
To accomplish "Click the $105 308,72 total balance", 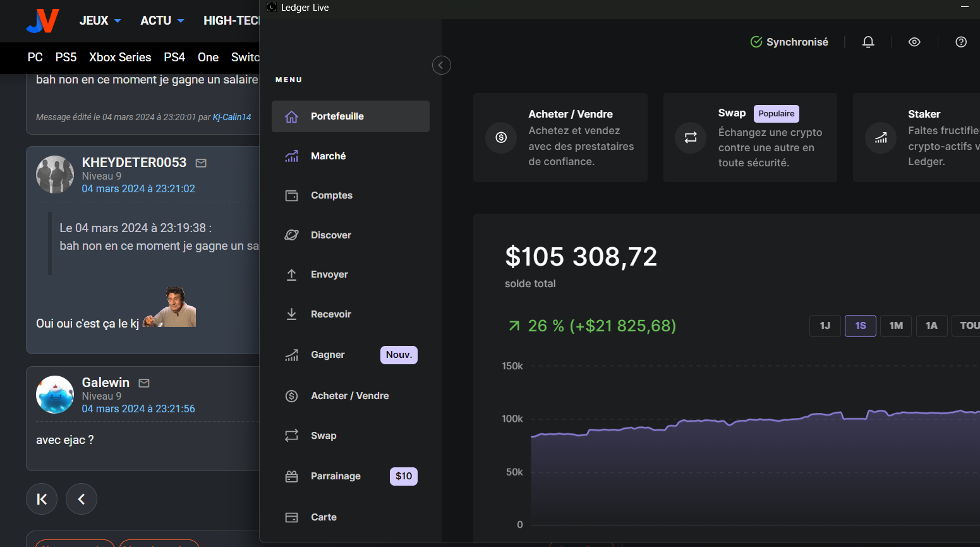I will click(x=581, y=257).
